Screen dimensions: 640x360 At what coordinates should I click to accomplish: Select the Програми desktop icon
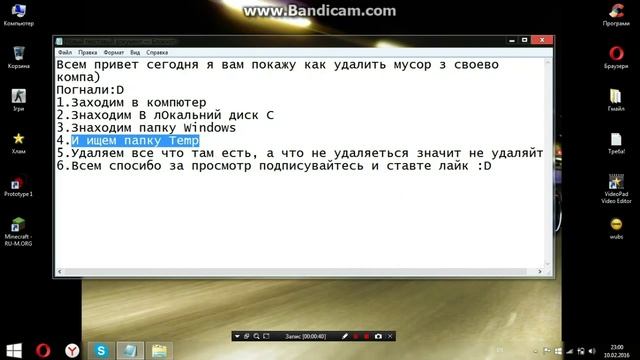pos(616,15)
